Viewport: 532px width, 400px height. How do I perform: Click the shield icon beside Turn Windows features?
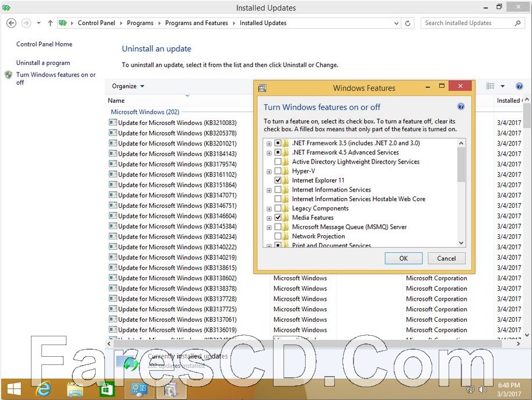pos(9,75)
